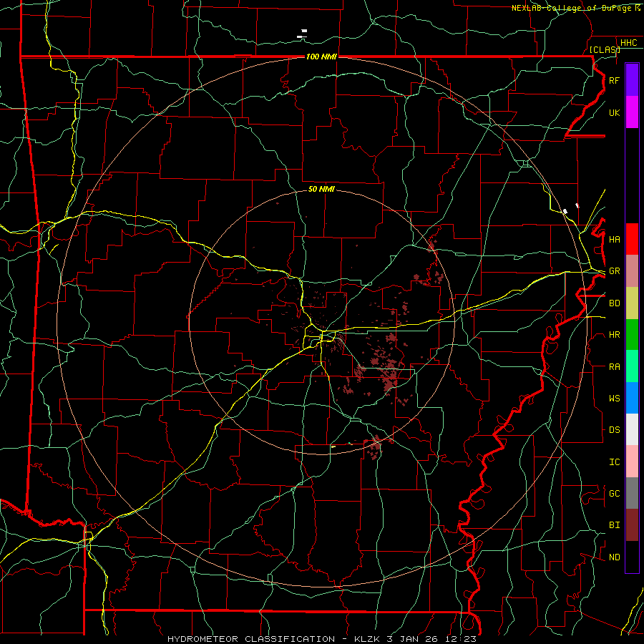This screenshot has height=644, width=644.
Task: Click the GC legend label
Action: point(614,494)
